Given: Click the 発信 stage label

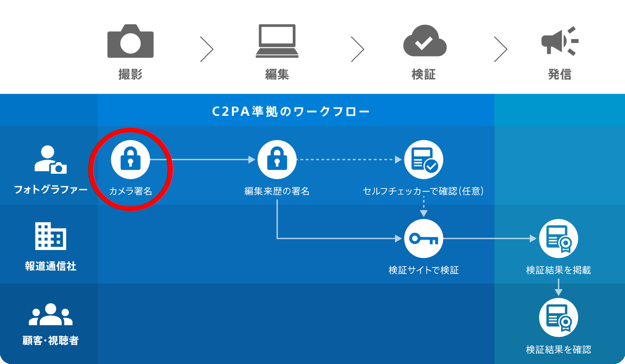Looking at the screenshot, I should (x=560, y=74).
